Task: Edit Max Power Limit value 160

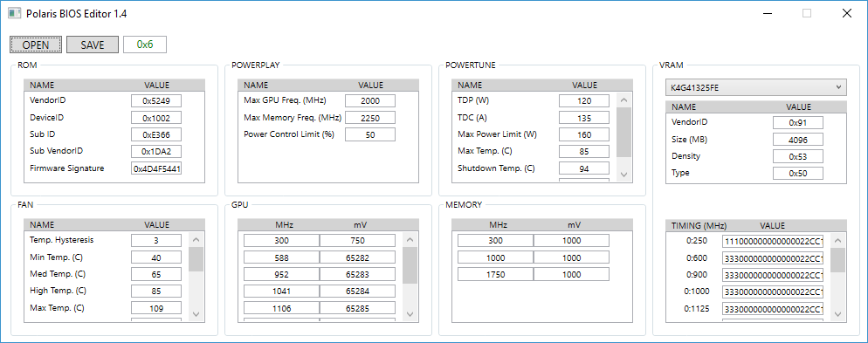Action: point(584,134)
